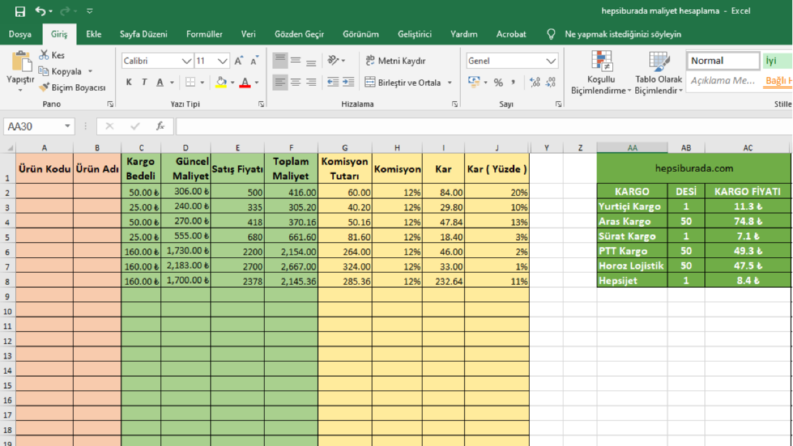The height and width of the screenshot is (446, 793).
Task: Switch to Ekle tab
Action: click(x=94, y=34)
